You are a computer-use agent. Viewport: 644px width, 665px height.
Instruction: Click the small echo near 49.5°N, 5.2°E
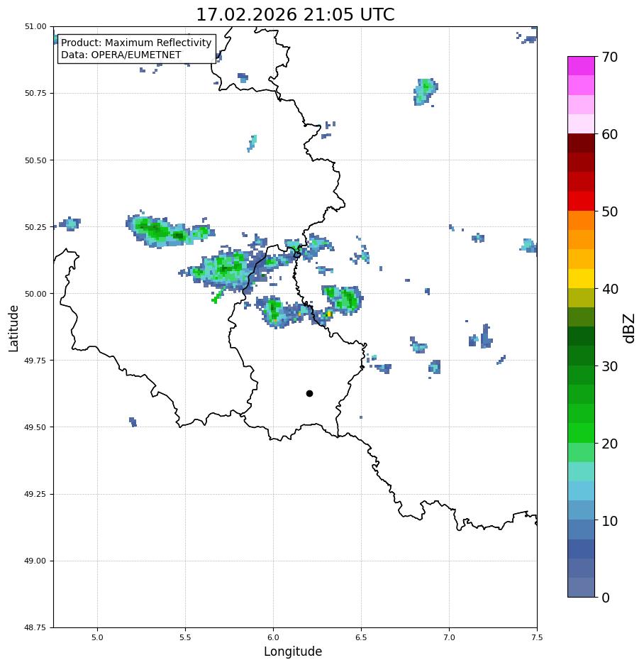(133, 422)
